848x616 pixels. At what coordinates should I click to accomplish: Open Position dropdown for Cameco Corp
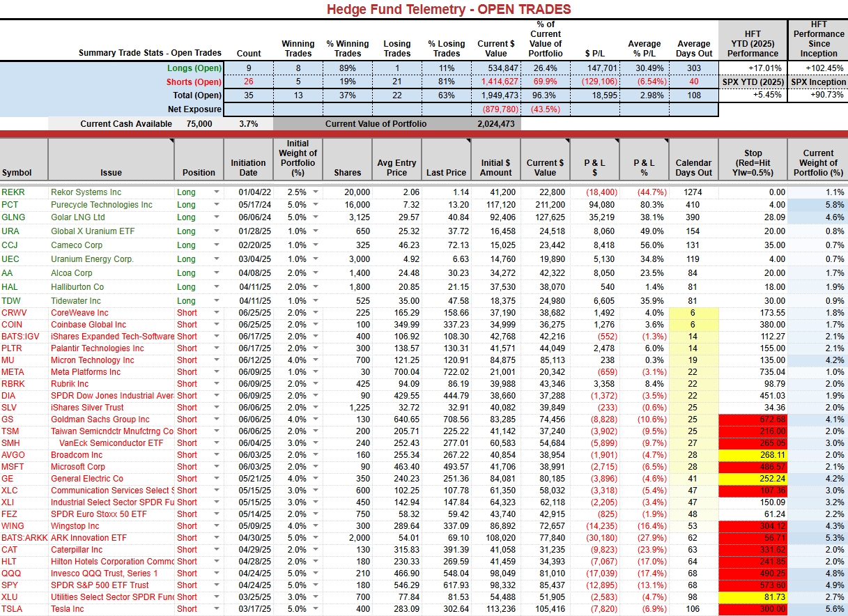[216, 245]
